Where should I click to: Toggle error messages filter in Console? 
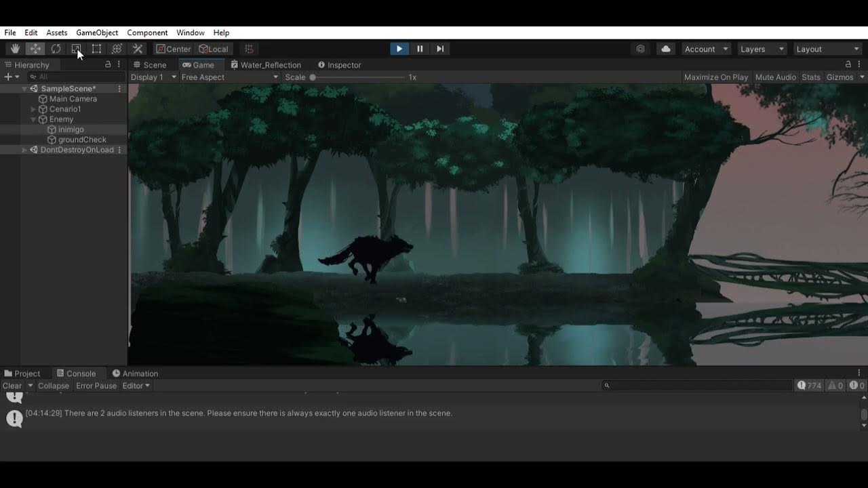[857, 386]
